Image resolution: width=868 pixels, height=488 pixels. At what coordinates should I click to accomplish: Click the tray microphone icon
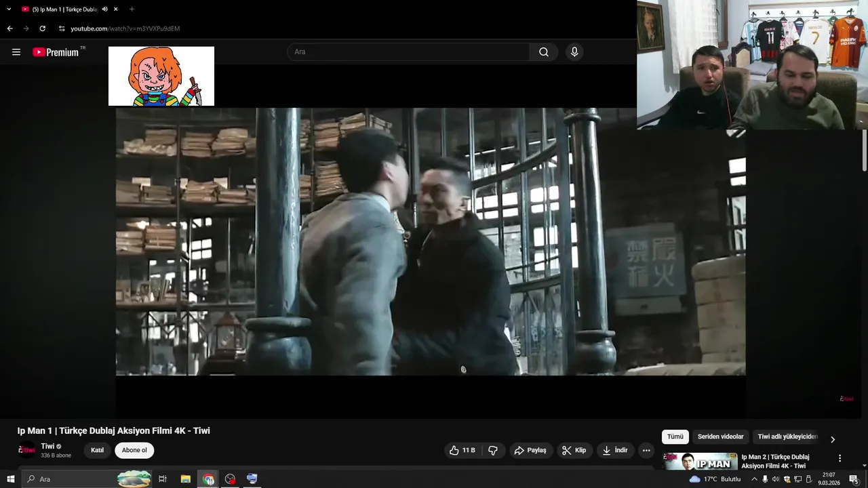pyautogui.click(x=765, y=479)
